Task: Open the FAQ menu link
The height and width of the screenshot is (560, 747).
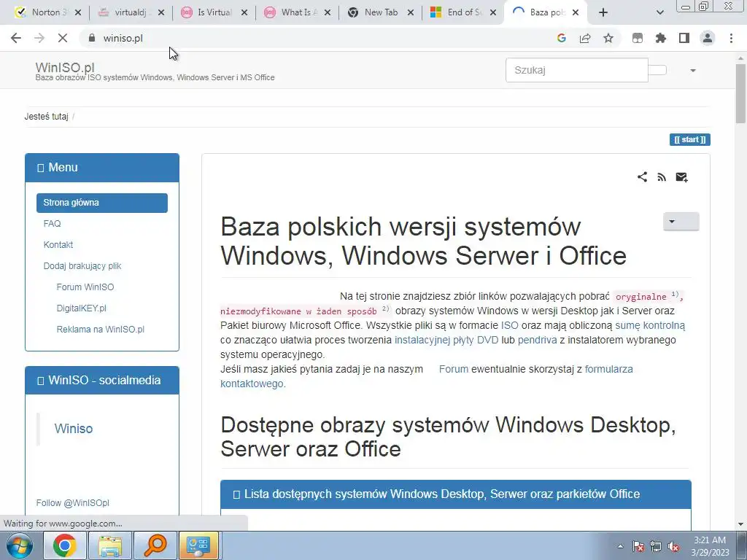Action: pos(52,224)
